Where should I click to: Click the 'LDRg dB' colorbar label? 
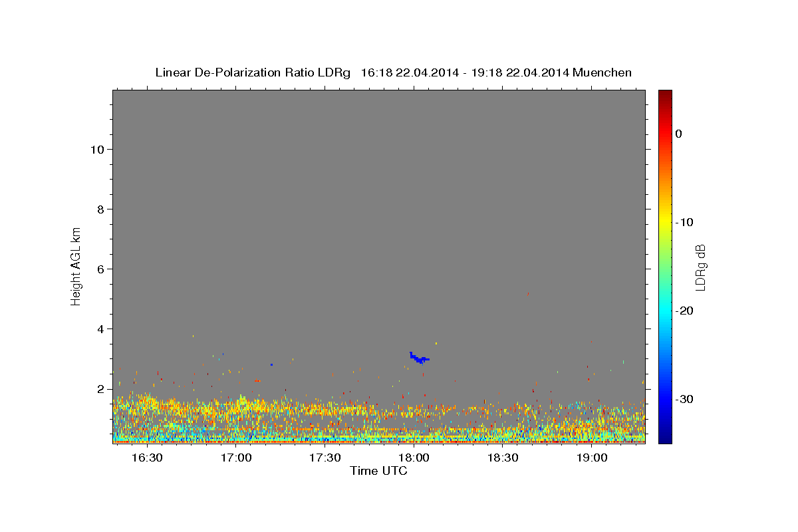700,267
